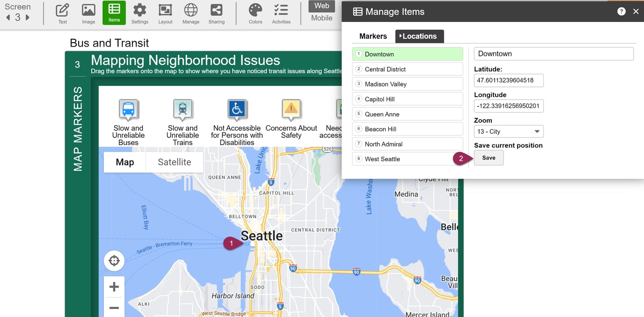
Task: Click the map recenter crosshair button
Action: coord(114,261)
